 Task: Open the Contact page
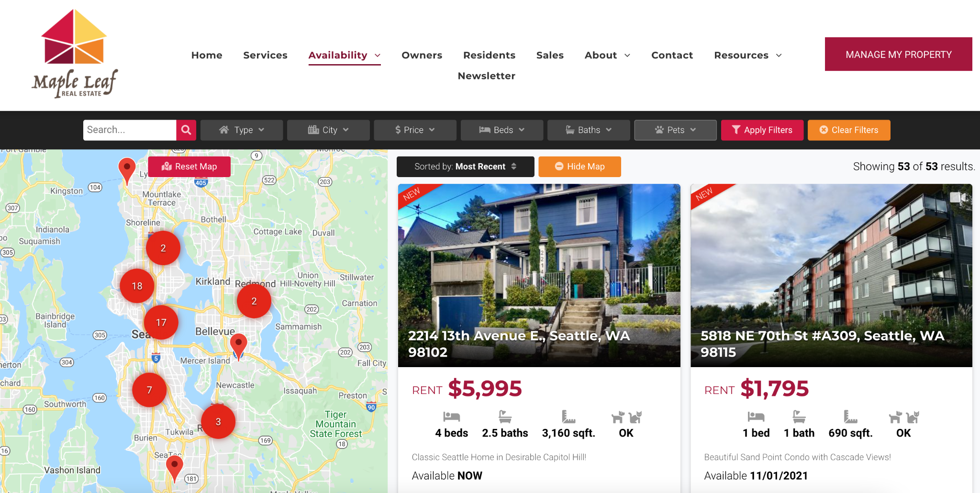672,55
